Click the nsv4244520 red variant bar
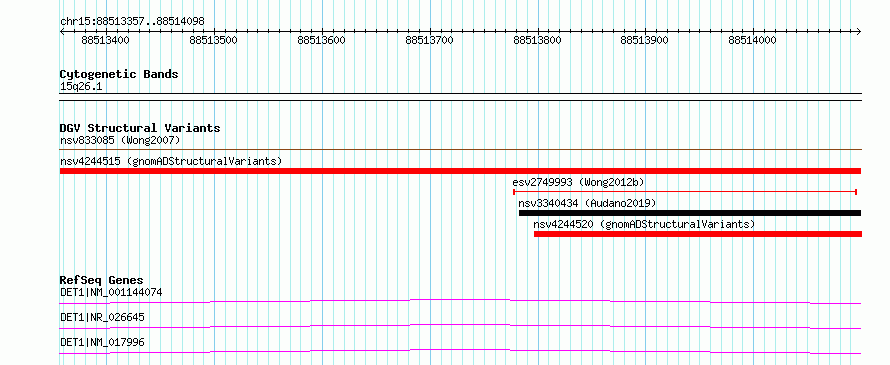 (x=698, y=234)
